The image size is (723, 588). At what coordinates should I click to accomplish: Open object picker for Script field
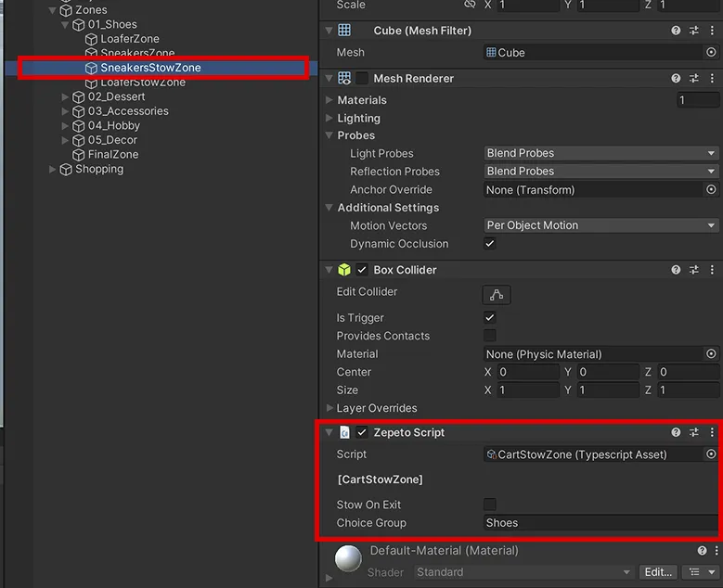tap(711, 454)
